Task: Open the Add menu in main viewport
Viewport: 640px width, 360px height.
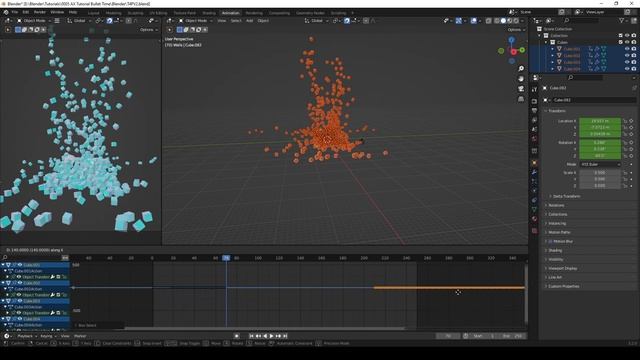Action: pyautogui.click(x=249, y=20)
